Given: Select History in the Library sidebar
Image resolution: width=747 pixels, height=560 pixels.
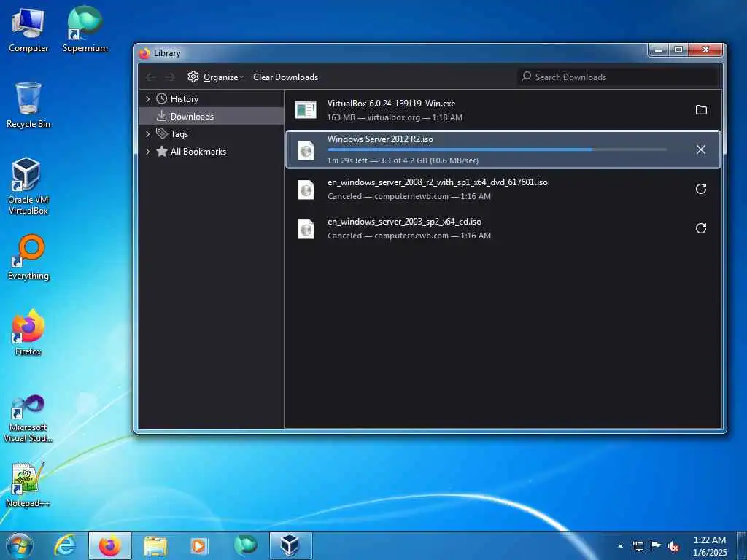Looking at the screenshot, I should pyautogui.click(x=211, y=98).
